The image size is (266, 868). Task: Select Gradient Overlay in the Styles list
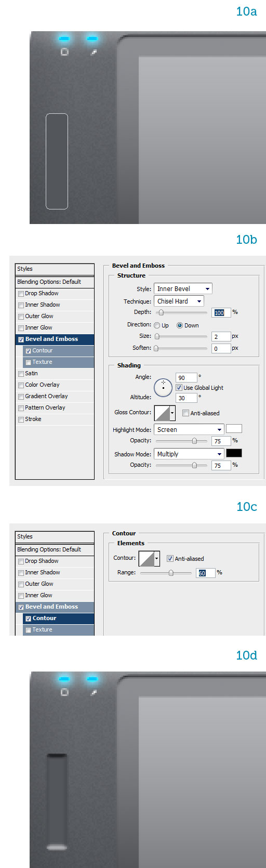[55, 396]
